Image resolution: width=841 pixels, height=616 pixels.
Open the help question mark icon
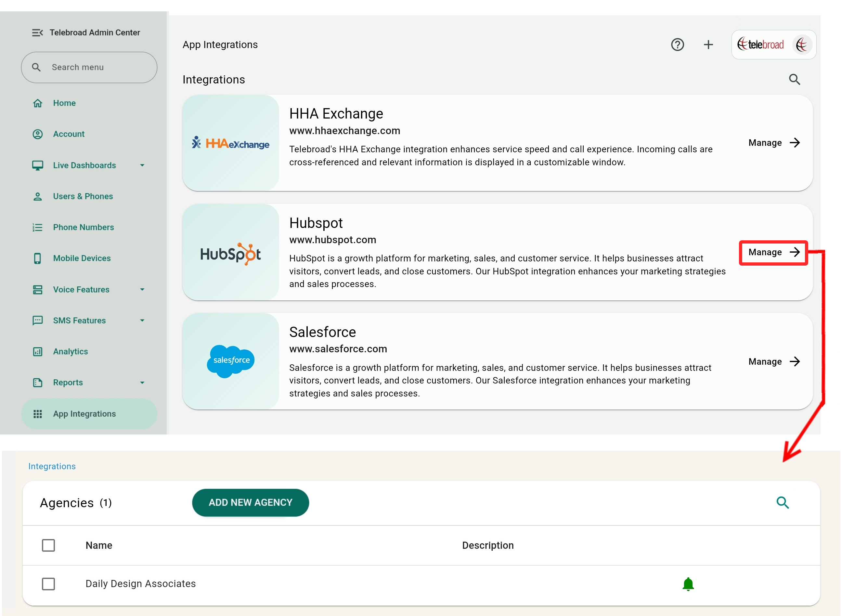[677, 45]
